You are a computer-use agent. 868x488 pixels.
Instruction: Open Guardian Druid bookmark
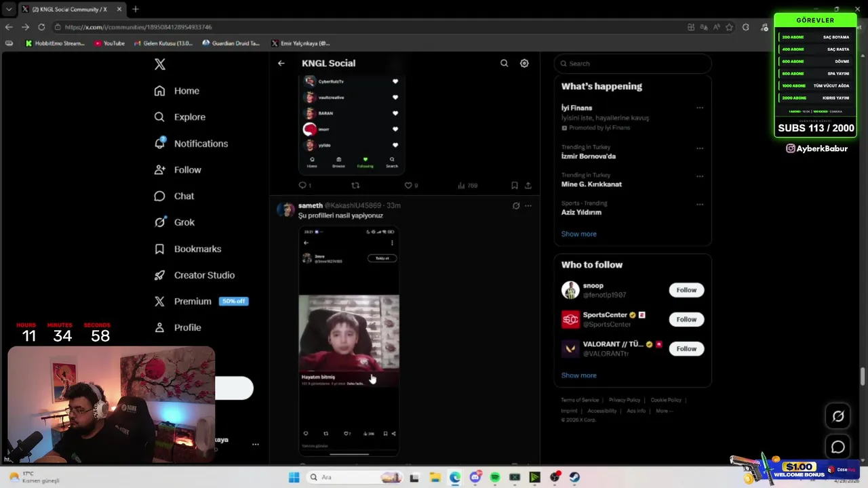(x=231, y=43)
